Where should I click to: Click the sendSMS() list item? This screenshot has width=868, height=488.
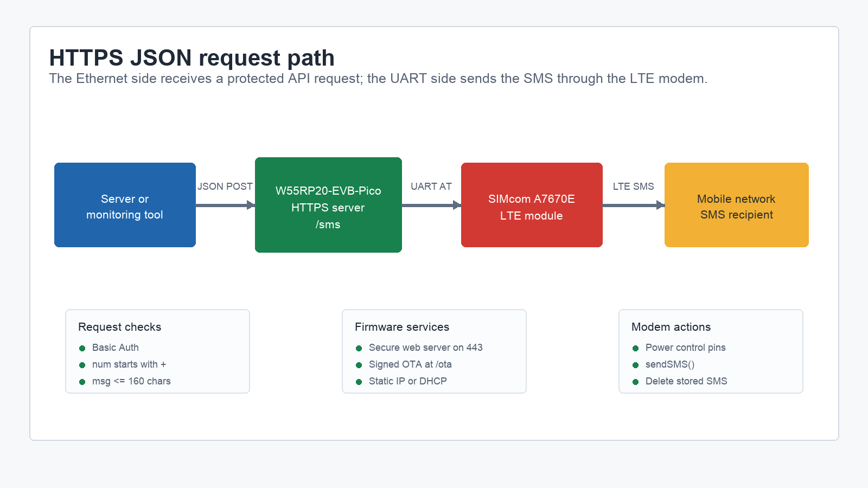[670, 364]
